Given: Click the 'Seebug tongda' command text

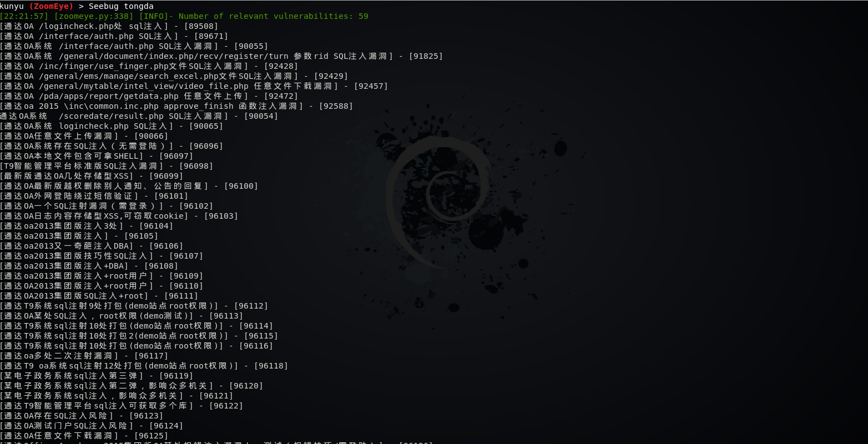Looking at the screenshot, I should 121,6.
